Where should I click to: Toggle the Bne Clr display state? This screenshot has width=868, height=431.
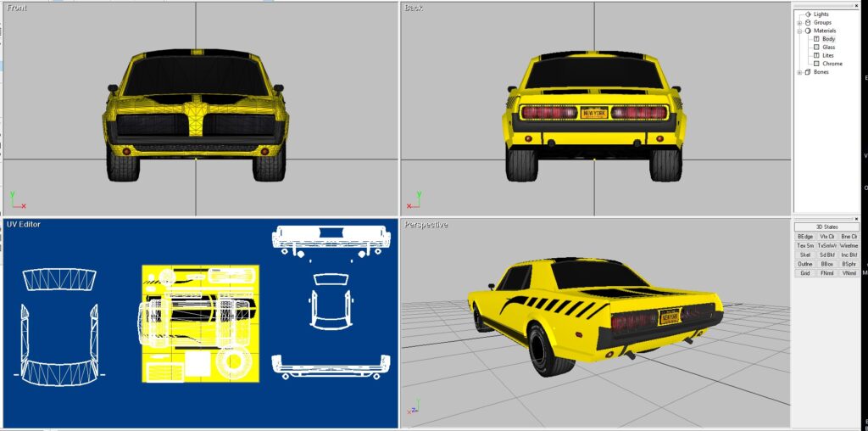849,237
